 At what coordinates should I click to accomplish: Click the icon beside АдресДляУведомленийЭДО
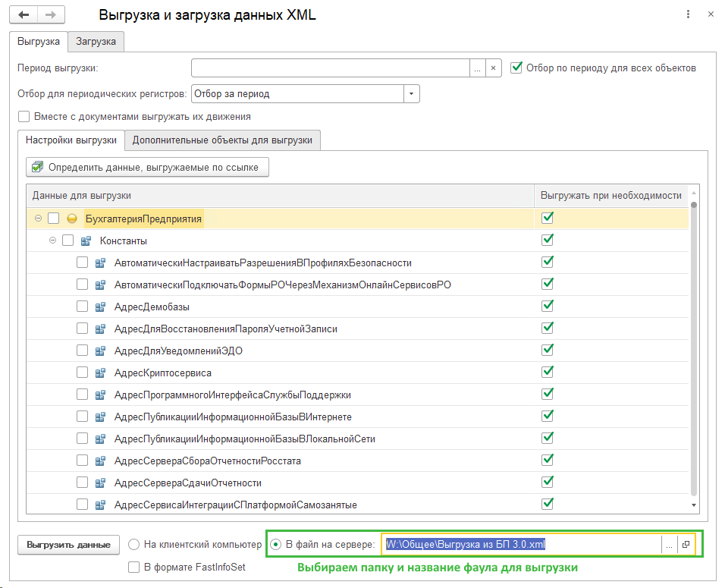pos(100,351)
